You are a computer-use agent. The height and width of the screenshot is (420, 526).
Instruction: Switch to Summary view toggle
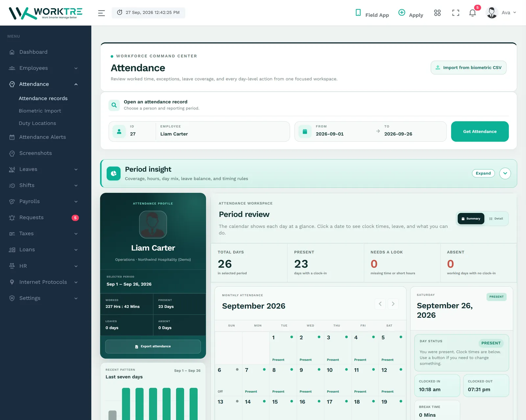point(471,219)
